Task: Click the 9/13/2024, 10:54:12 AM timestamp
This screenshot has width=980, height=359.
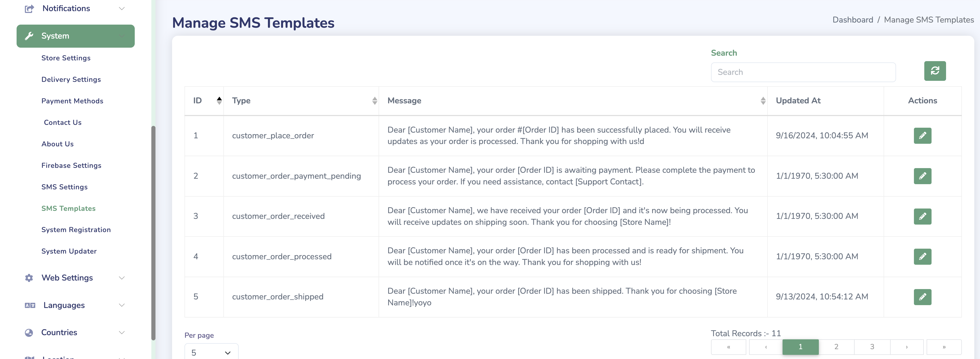Action: 822,297
